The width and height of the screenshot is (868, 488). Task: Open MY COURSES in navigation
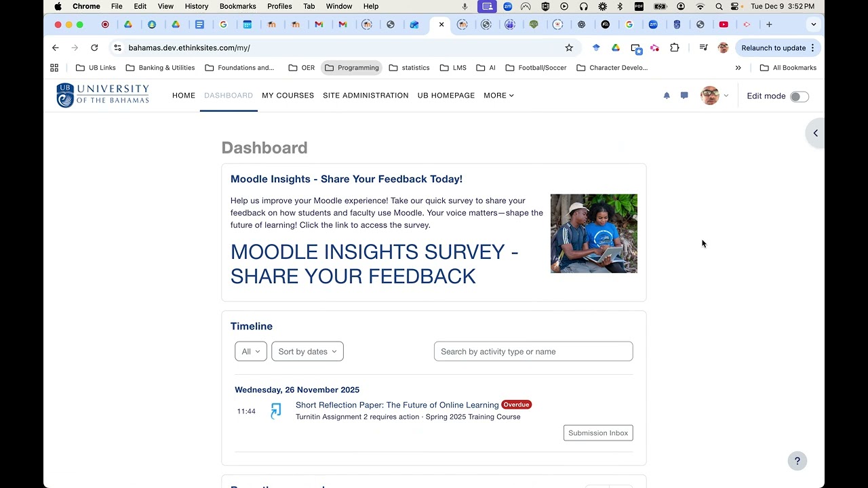coord(288,96)
